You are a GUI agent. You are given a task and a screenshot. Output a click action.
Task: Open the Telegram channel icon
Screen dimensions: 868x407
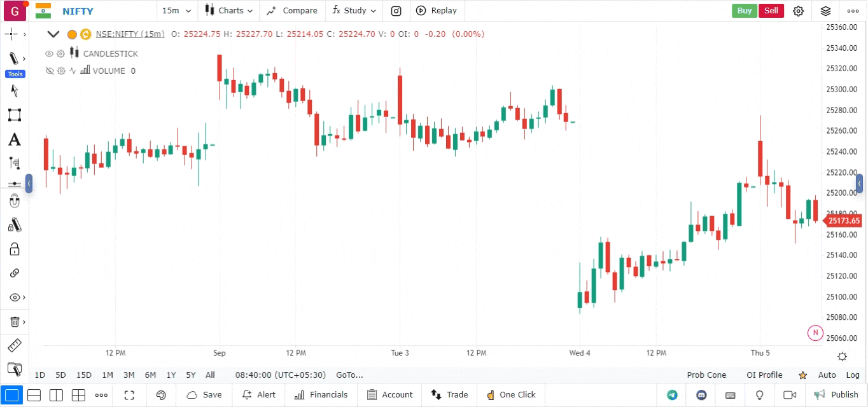pyautogui.click(x=672, y=395)
